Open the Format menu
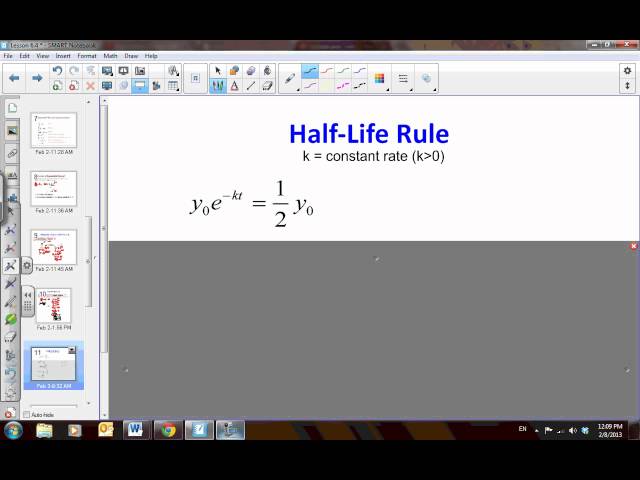 (87, 56)
